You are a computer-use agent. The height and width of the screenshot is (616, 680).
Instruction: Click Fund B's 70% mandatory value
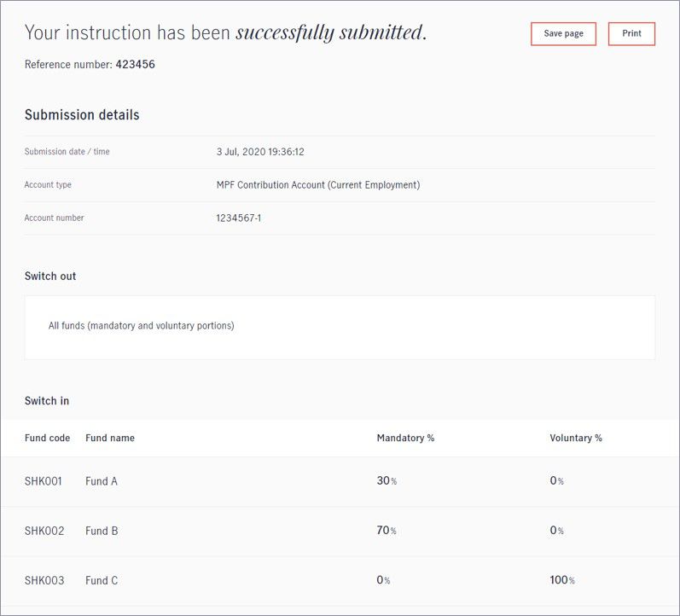tap(386, 530)
